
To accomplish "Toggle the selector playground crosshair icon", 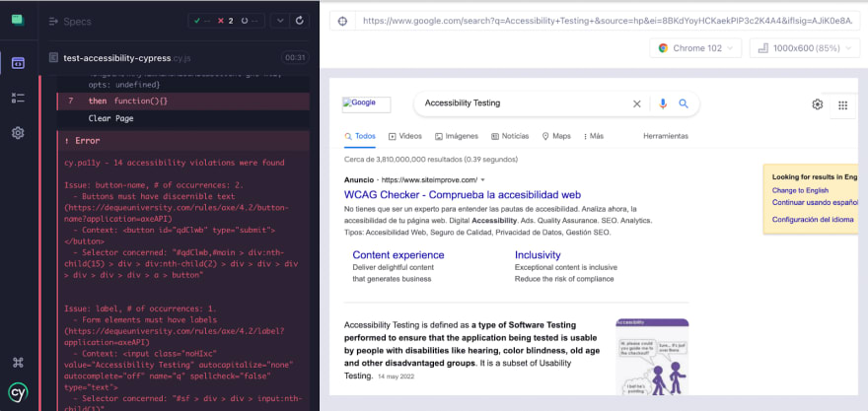I will (342, 21).
